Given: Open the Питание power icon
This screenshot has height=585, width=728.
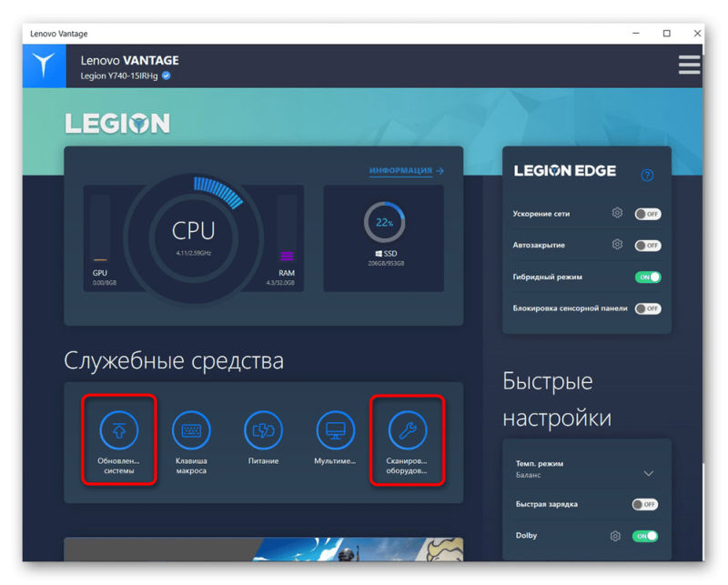Looking at the screenshot, I should click(x=263, y=430).
